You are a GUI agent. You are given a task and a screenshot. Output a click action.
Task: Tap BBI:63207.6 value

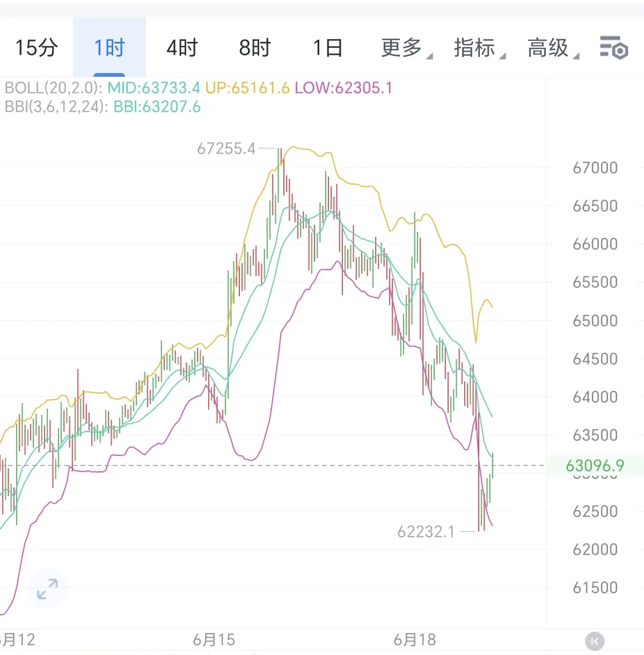coord(157,107)
